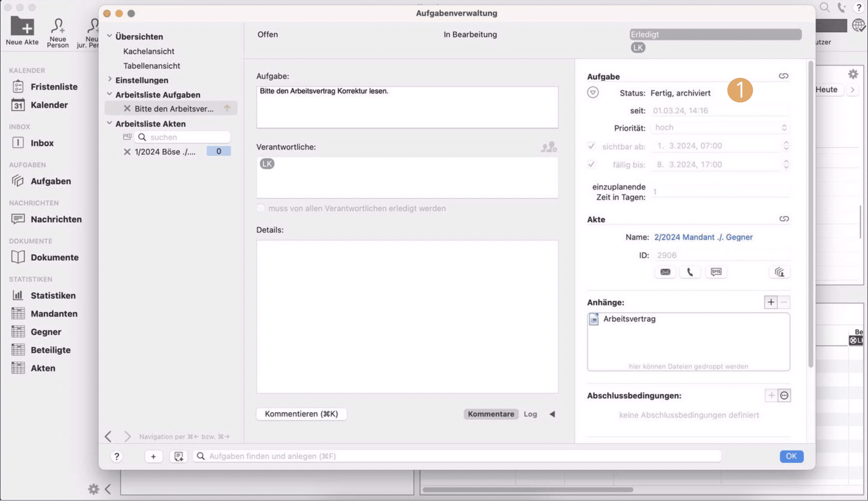Click the plus button to add new task
Image resolution: width=868 pixels, height=501 pixels.
153,456
